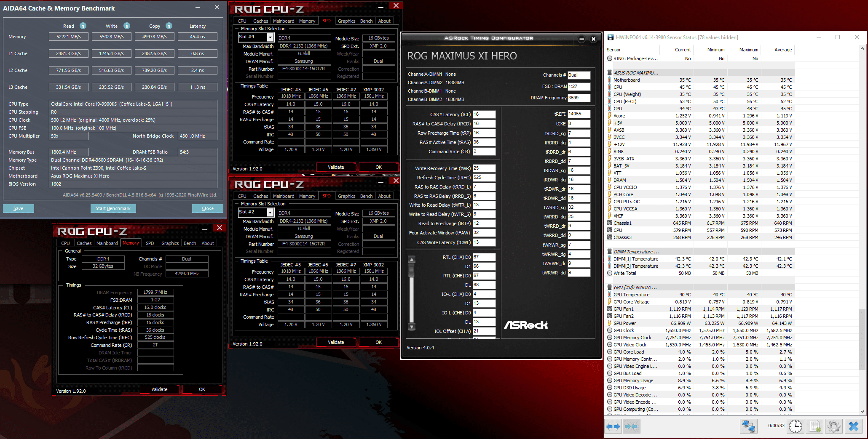Image resolution: width=868 pixels, height=439 pixels.
Task: Open HWiNFO sensor settings gear icon
Action: coord(834,426)
